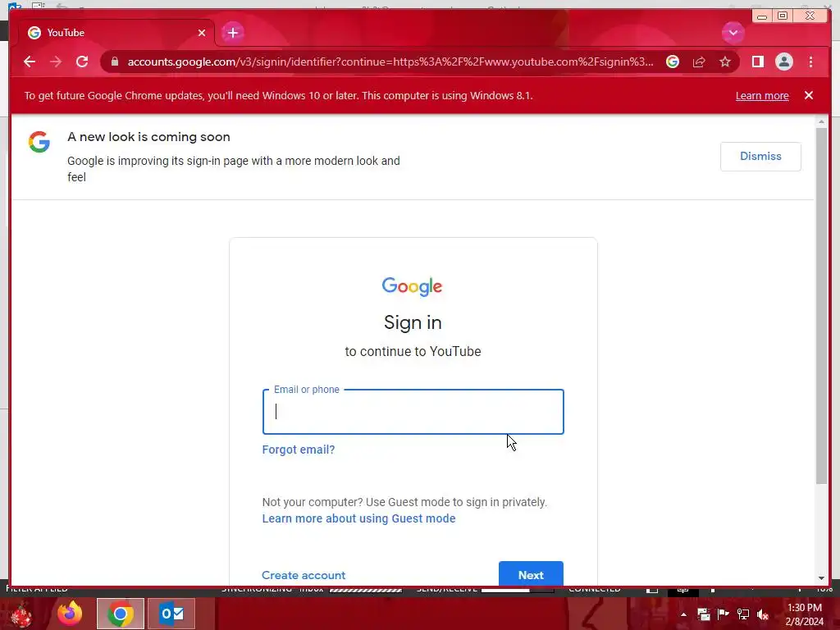
Task: Click the forward navigation arrow
Action: [55, 62]
